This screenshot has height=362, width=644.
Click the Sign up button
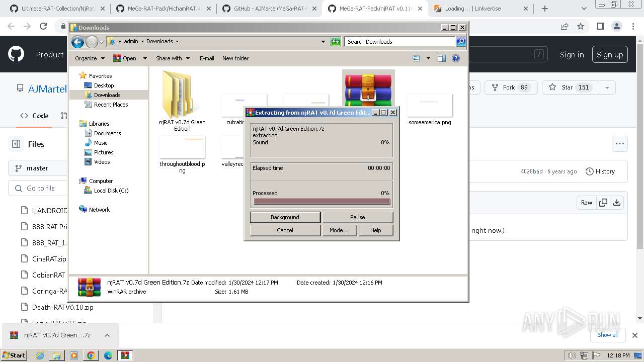pos(610,55)
